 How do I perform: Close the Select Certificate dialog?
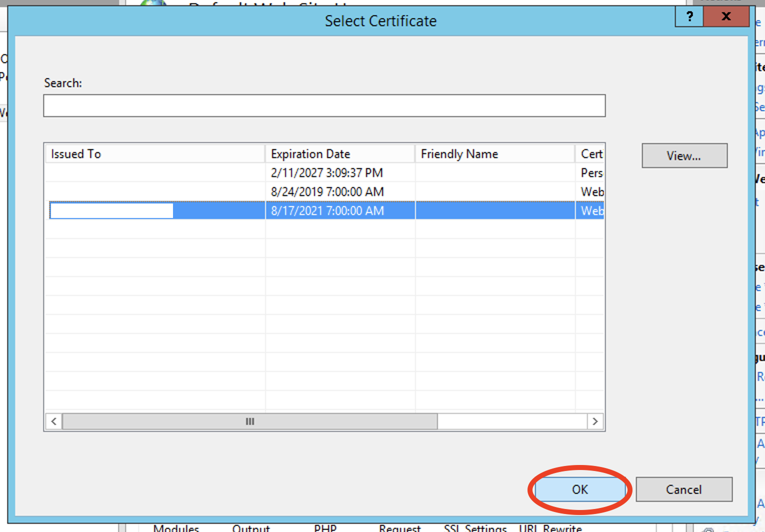click(726, 16)
